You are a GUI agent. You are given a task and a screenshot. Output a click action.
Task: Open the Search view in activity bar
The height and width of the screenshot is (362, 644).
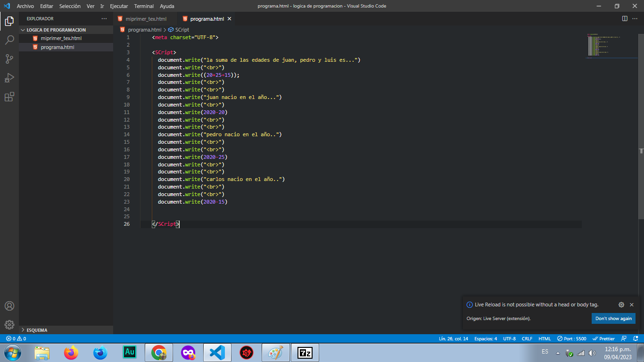click(x=9, y=40)
